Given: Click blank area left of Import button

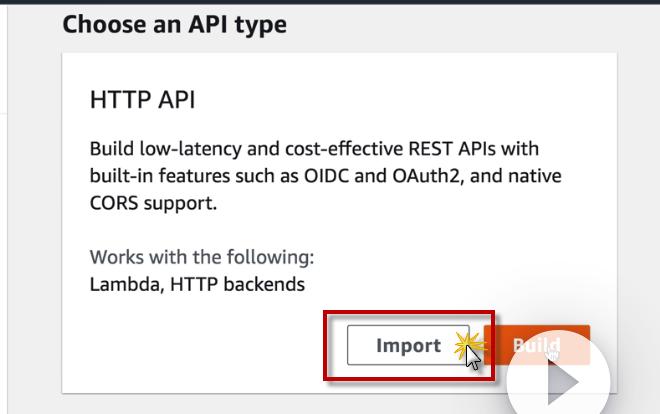Looking at the screenshot, I should [200, 346].
